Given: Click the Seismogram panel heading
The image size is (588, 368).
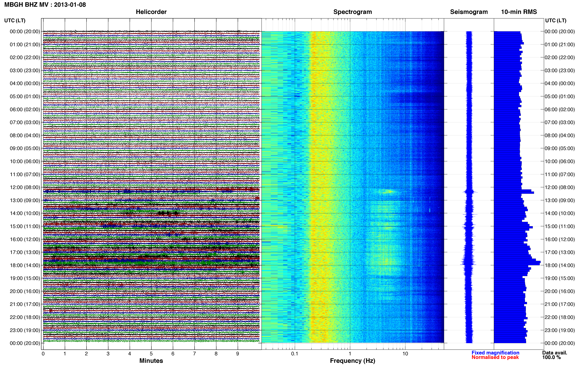Looking at the screenshot, I should click(469, 12).
